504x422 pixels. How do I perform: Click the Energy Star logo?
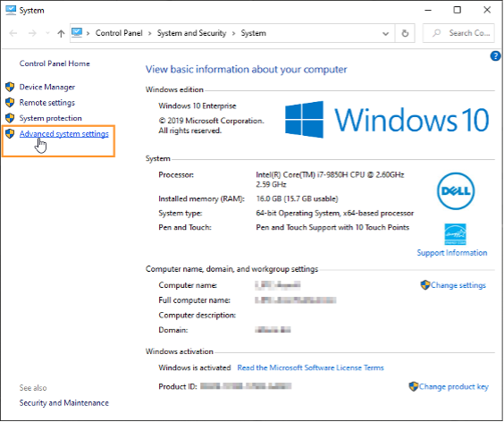[455, 234]
